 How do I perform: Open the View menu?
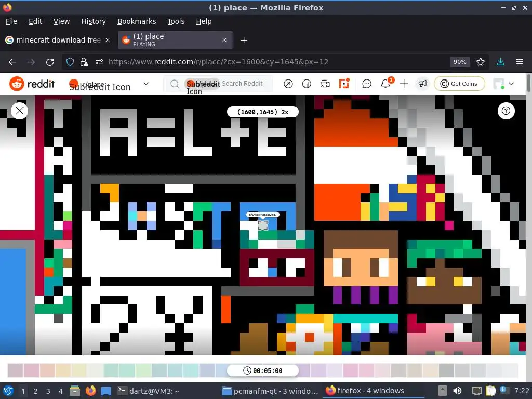pos(61,21)
